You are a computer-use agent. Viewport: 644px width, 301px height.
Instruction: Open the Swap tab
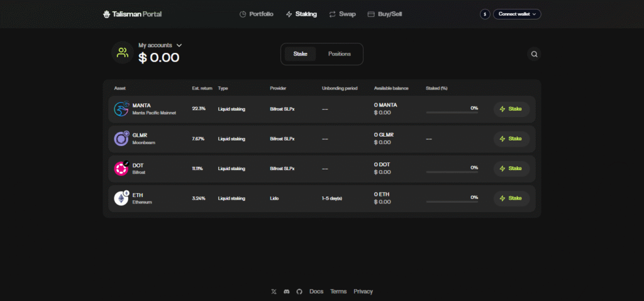pyautogui.click(x=342, y=14)
